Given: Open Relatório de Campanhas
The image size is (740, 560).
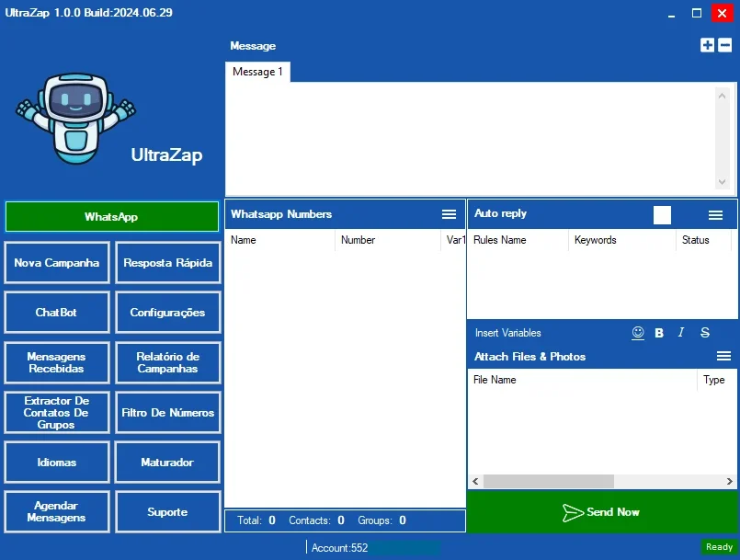Looking at the screenshot, I should tap(167, 362).
